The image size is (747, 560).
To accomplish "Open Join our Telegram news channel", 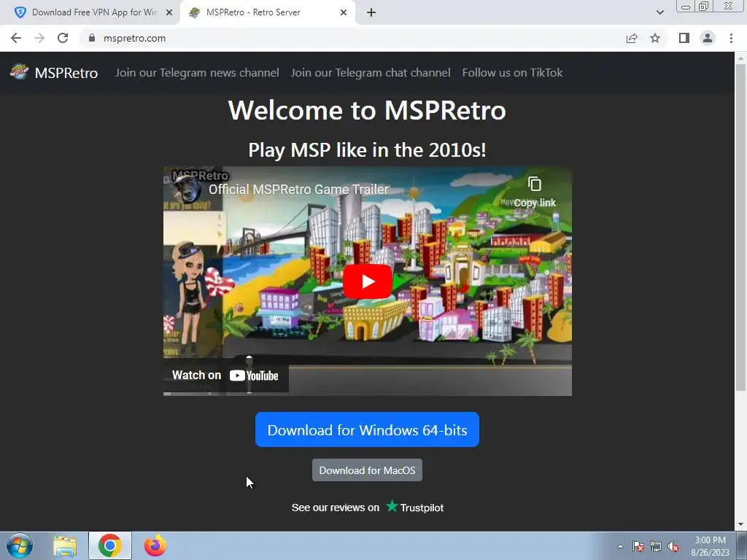I will coord(197,73).
